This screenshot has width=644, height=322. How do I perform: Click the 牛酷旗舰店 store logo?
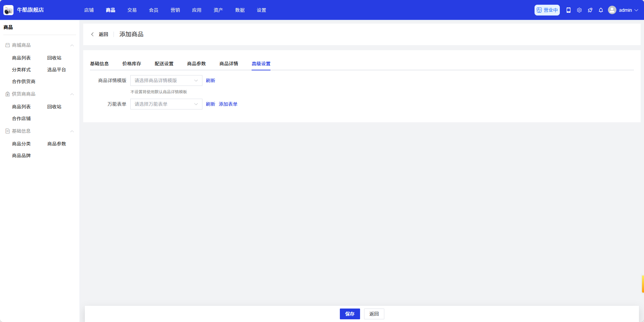(x=8, y=10)
